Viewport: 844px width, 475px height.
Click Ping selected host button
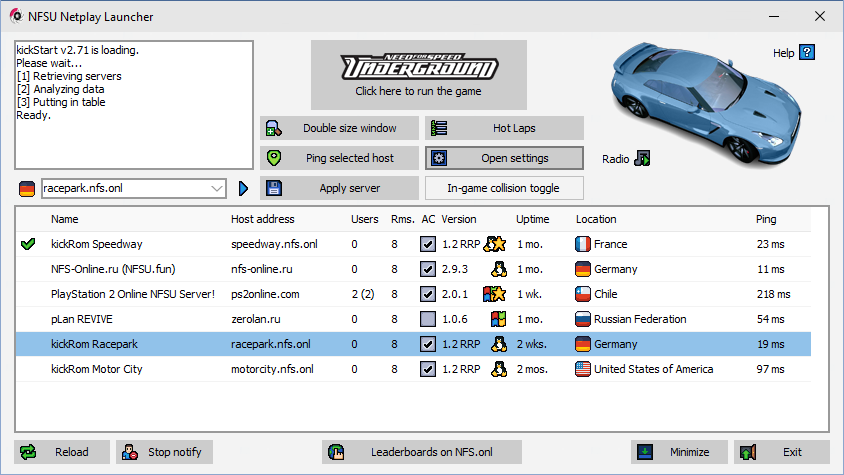[x=340, y=158]
